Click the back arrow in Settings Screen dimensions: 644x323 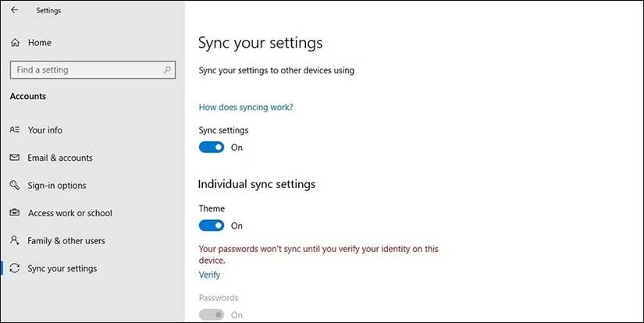[x=14, y=10]
